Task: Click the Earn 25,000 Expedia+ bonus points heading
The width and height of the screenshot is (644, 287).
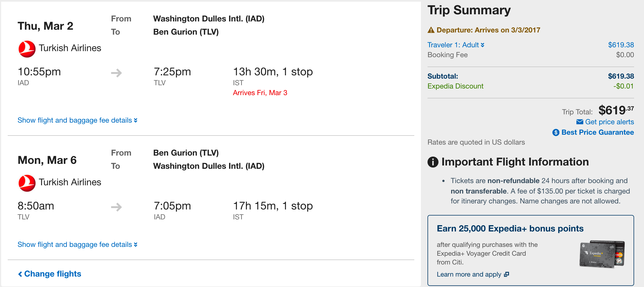Action: point(510,229)
